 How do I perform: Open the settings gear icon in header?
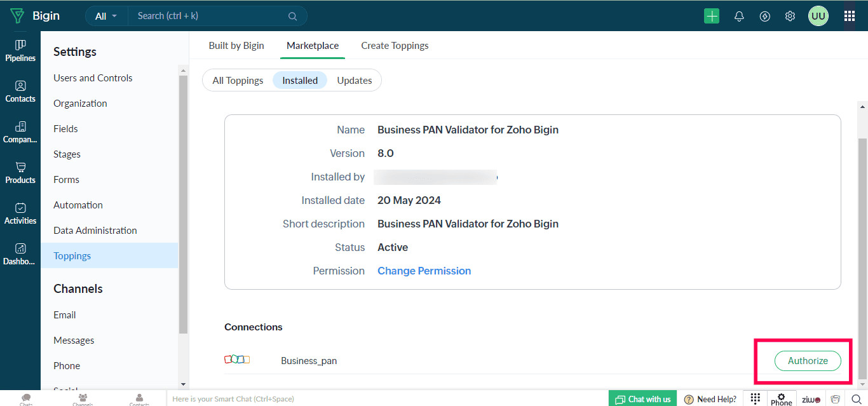(x=790, y=17)
